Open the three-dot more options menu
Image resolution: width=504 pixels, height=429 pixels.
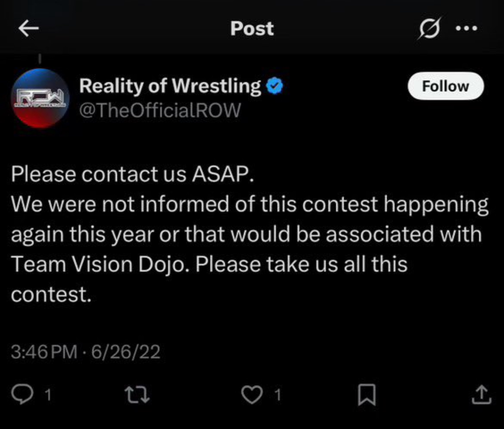[466, 29]
